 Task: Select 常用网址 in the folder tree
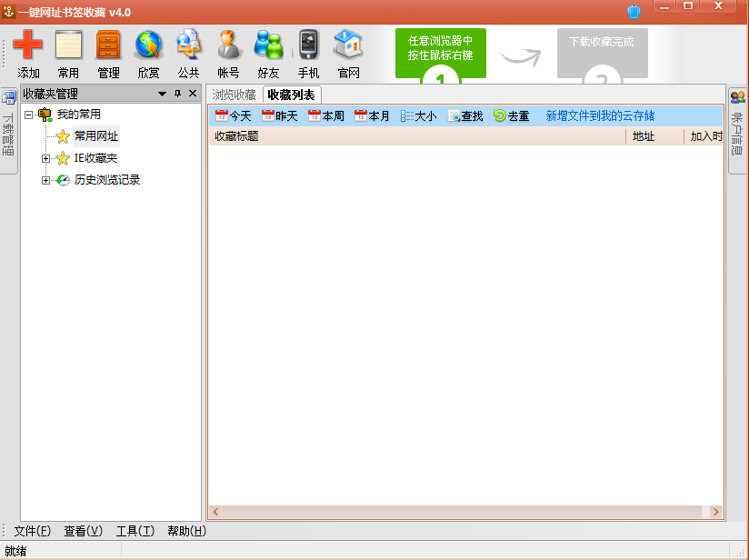(95, 136)
